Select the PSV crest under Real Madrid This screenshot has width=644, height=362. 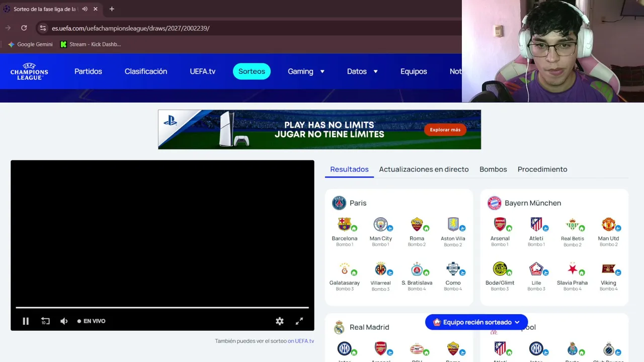(x=417, y=348)
